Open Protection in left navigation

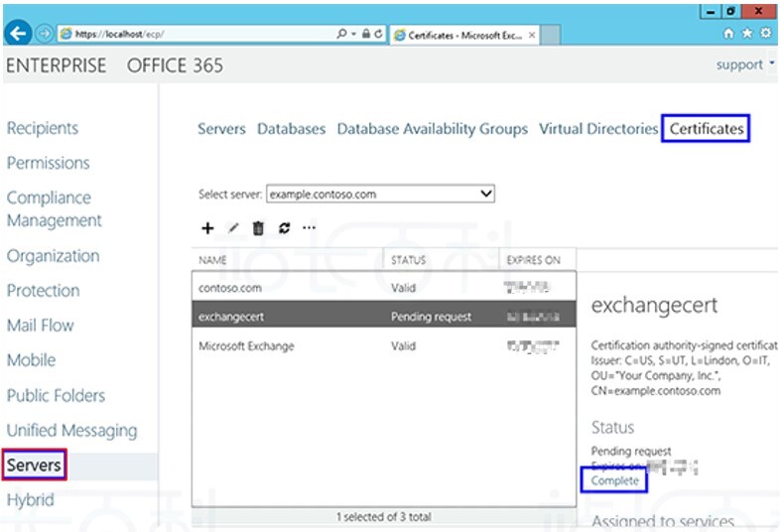click(x=44, y=291)
